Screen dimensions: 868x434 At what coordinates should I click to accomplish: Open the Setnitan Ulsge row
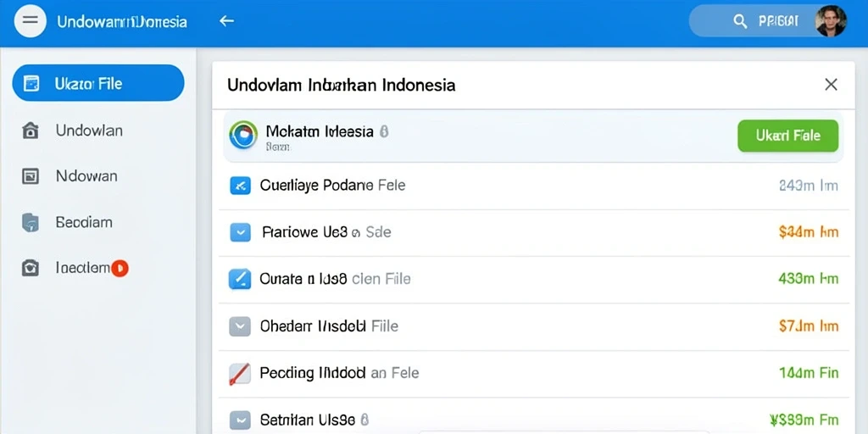tap(534, 416)
